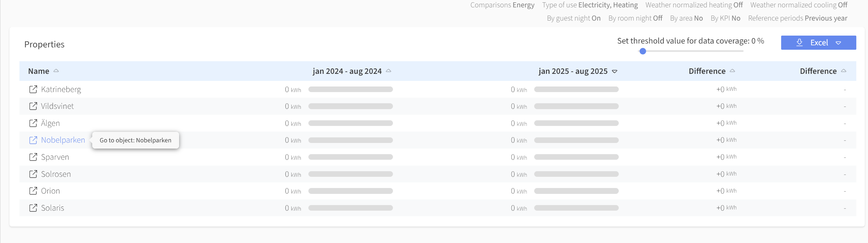Click the open-object icon beside Vildsvinet

(33, 106)
